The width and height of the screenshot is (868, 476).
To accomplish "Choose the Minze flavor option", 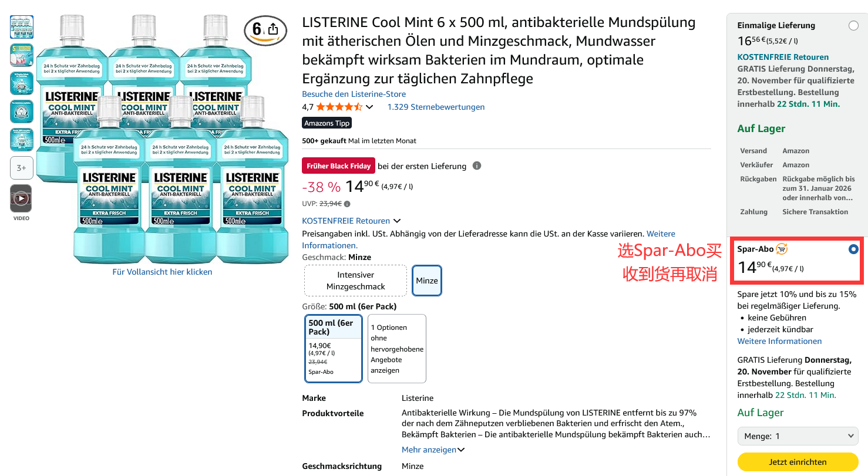I will coord(427,281).
